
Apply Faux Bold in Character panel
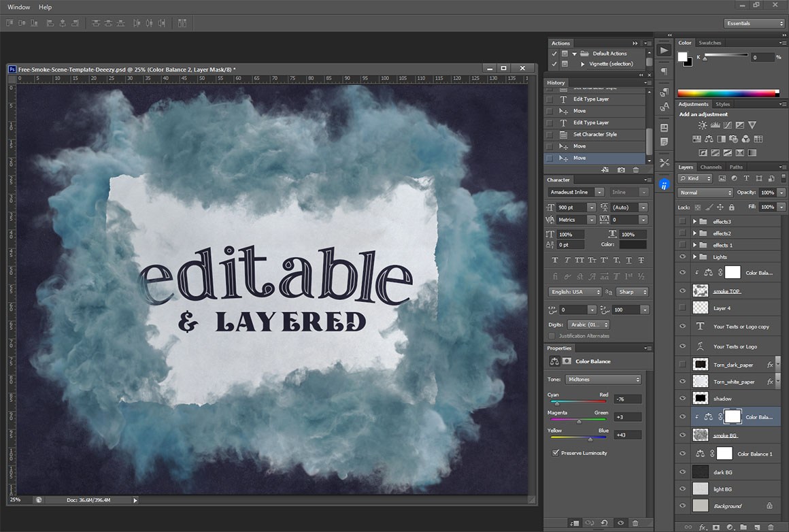coord(555,260)
